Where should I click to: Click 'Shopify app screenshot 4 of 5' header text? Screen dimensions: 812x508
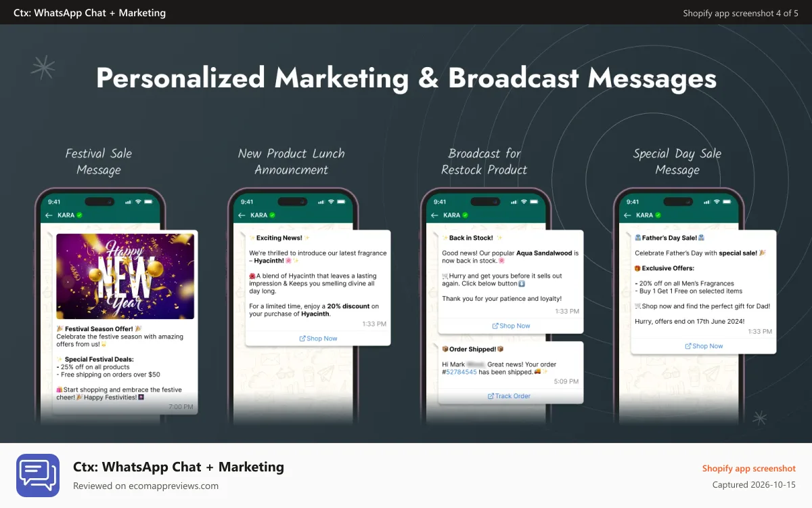(x=740, y=13)
